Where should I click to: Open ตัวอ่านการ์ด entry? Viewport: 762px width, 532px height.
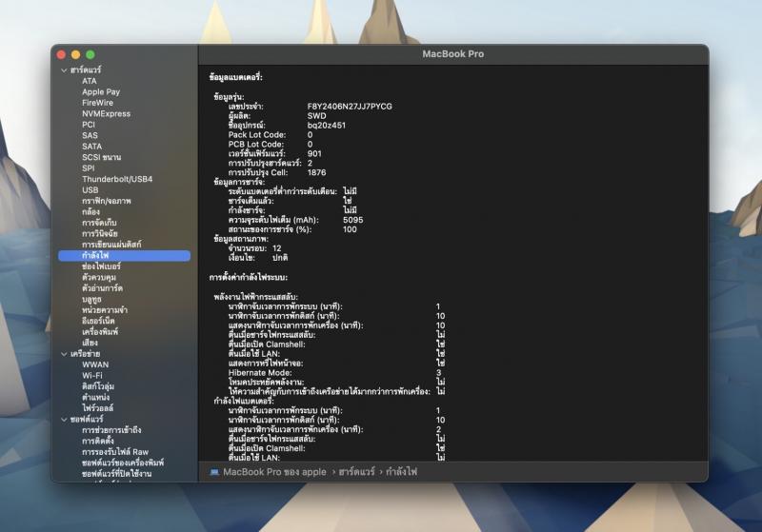[103, 288]
